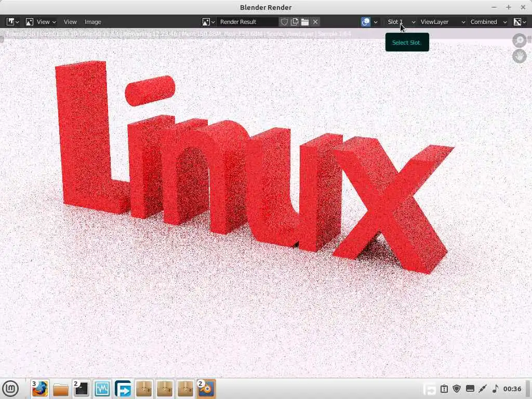Image resolution: width=532 pixels, height=399 pixels.
Task: Unlink the image with the X icon
Action: (x=315, y=22)
